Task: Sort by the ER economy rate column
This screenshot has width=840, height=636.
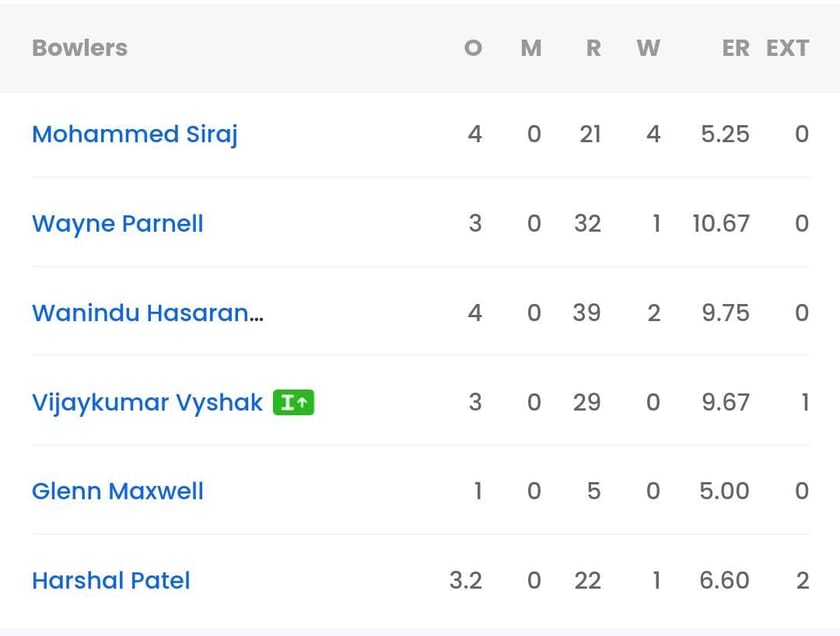Action: pos(736,47)
